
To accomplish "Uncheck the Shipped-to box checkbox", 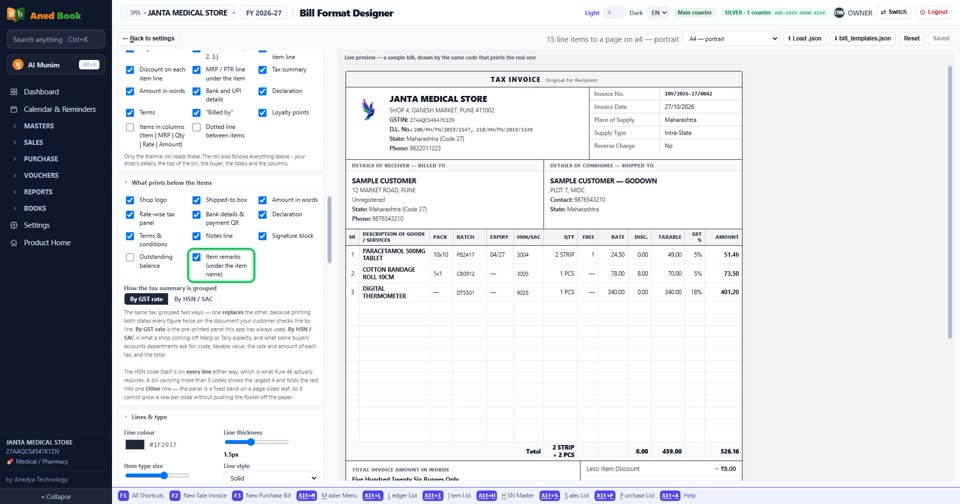I will point(196,200).
